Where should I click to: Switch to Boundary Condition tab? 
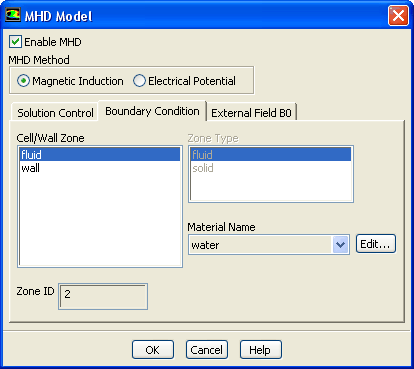(x=152, y=111)
